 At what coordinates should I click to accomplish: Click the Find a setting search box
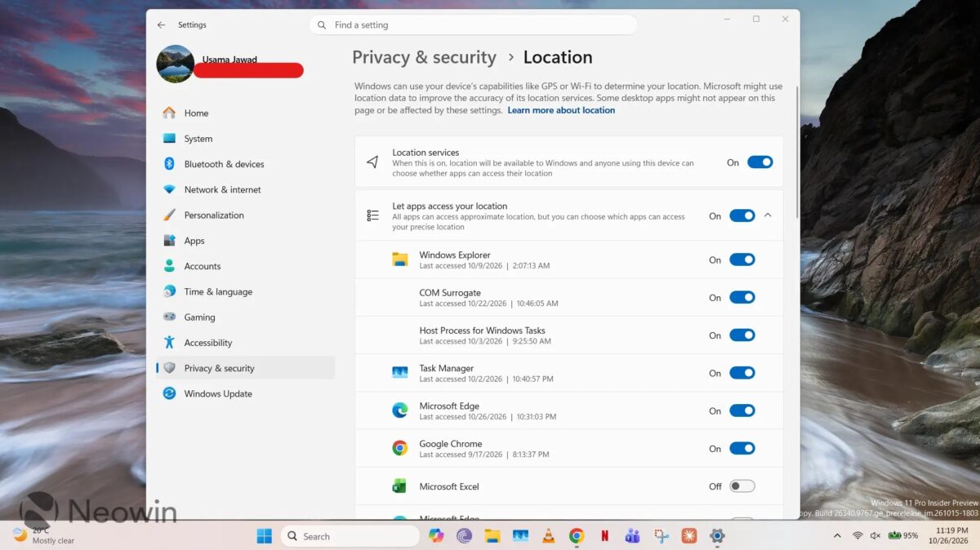click(473, 25)
